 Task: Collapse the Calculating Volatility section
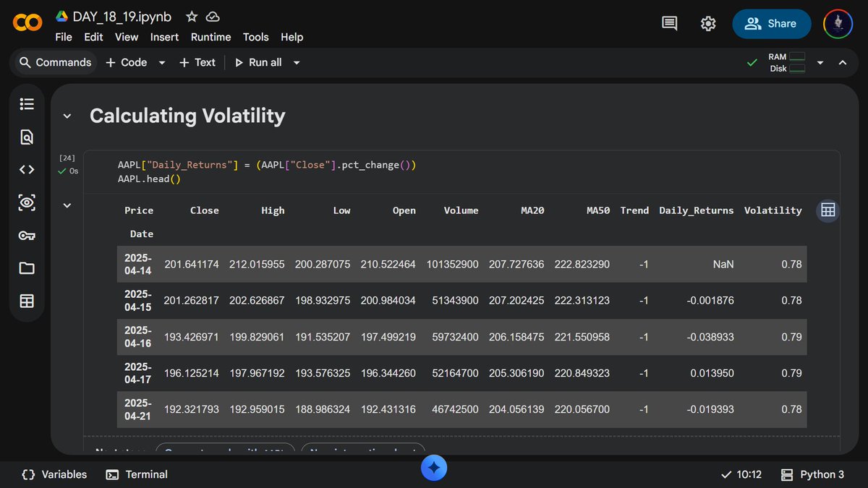tap(67, 116)
